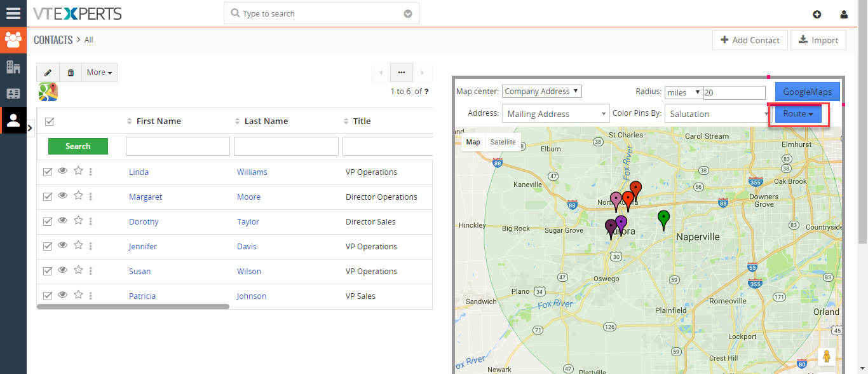Viewport: 868px width, 374px height.
Task: Open the Google Maps icon above the list
Action: (x=48, y=92)
